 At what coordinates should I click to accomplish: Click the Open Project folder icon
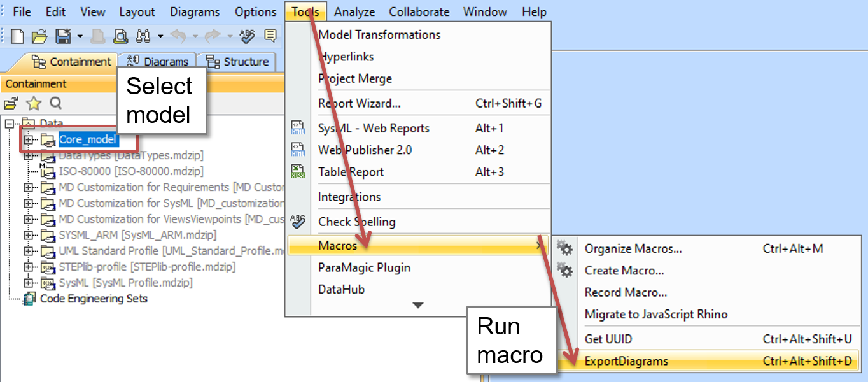pos(39,36)
